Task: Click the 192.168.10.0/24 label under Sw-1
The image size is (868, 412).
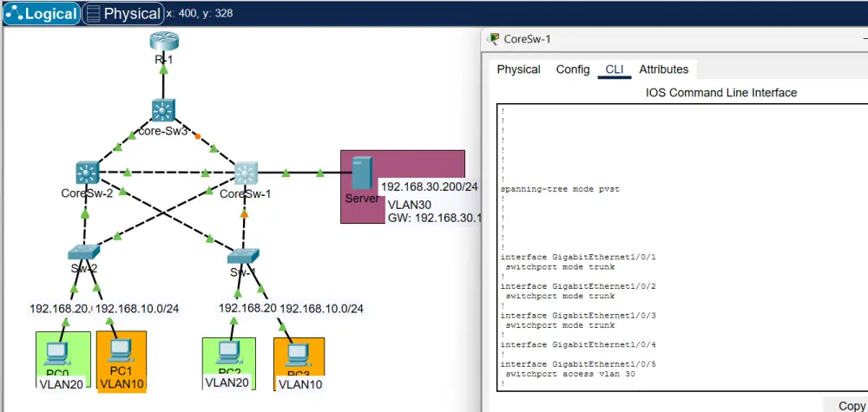Action: (x=322, y=309)
